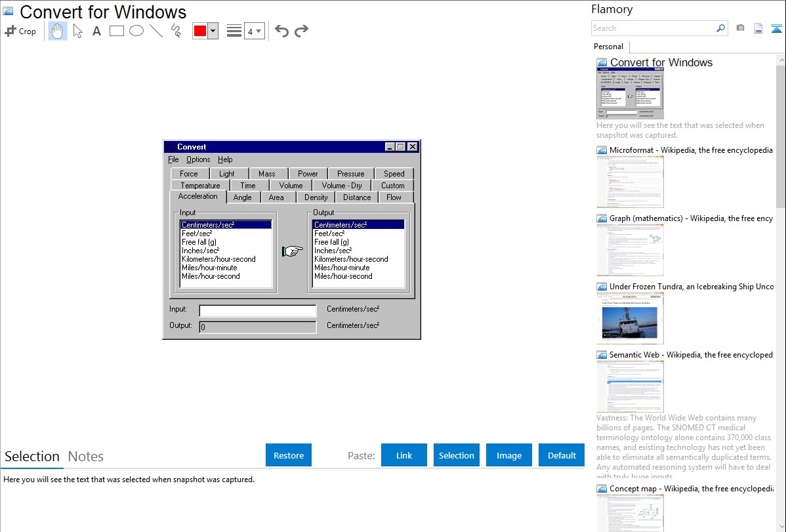The height and width of the screenshot is (532, 786).
Task: Pick the text annotation tool
Action: (x=96, y=31)
